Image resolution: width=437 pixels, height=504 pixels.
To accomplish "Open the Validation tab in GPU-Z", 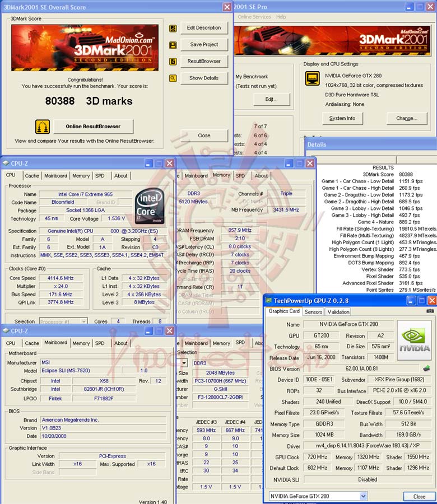I will [x=338, y=312].
